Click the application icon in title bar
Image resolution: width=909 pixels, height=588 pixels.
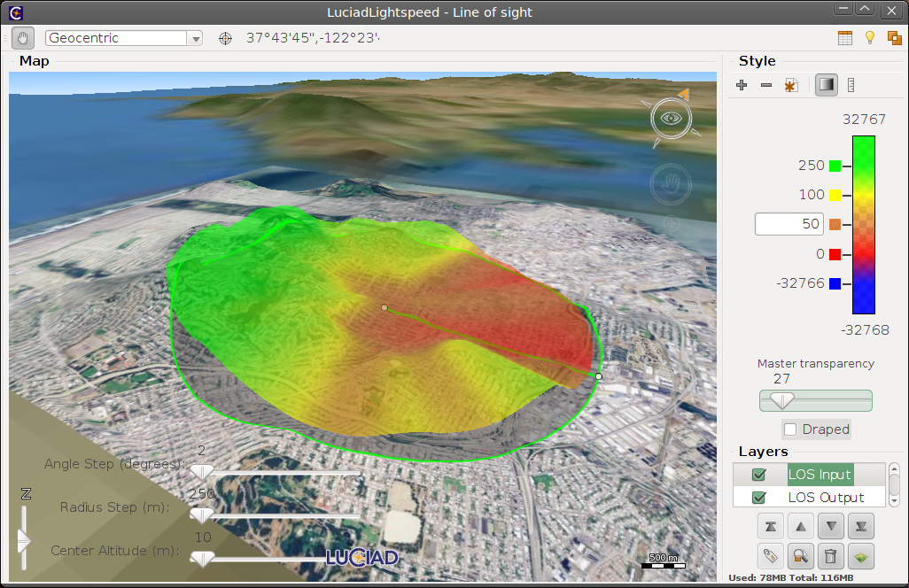[x=16, y=12]
